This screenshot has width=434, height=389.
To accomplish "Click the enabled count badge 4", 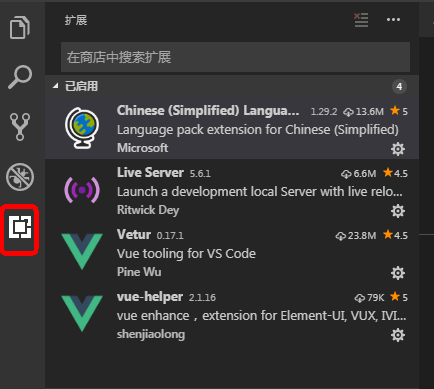I will coord(399,87).
